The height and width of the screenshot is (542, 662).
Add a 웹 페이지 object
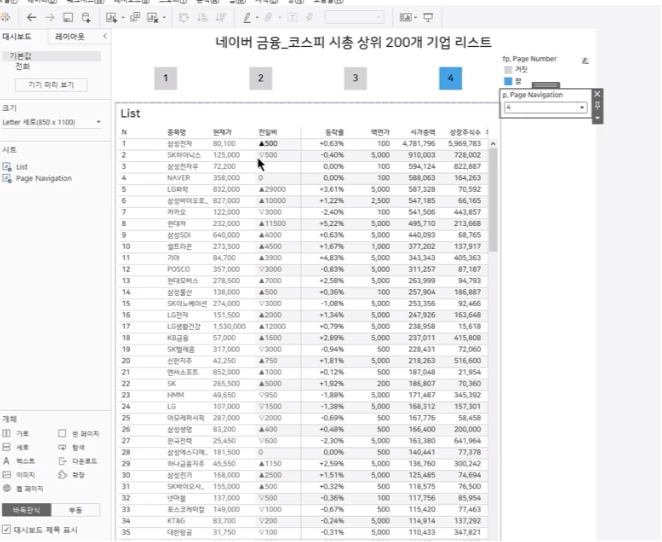23,488
